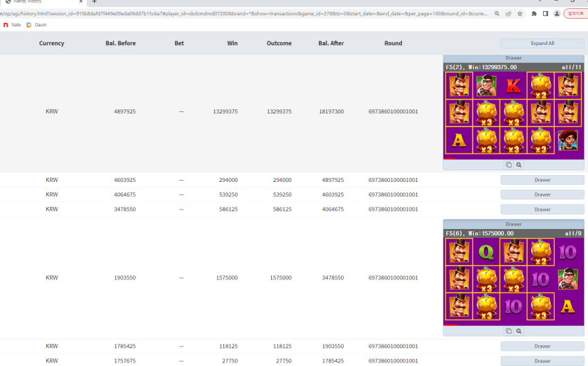Click the red K symbol in FS(2) result

click(513, 86)
